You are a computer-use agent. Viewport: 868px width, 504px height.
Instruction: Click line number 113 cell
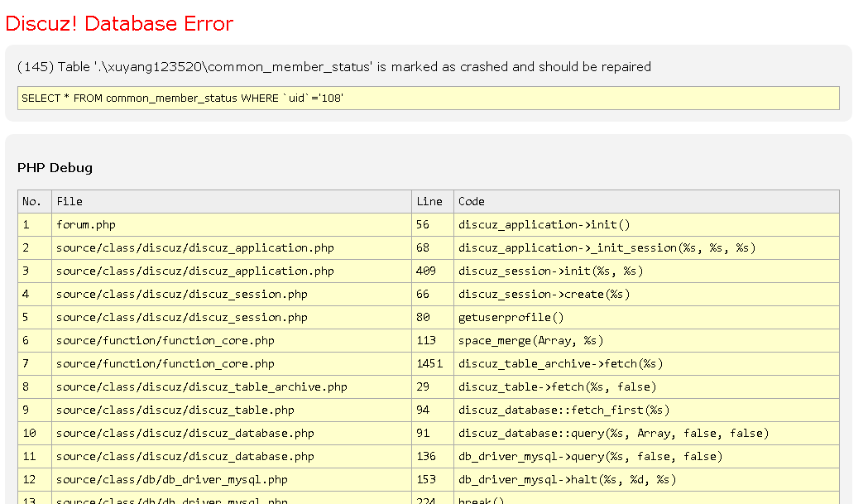432,341
